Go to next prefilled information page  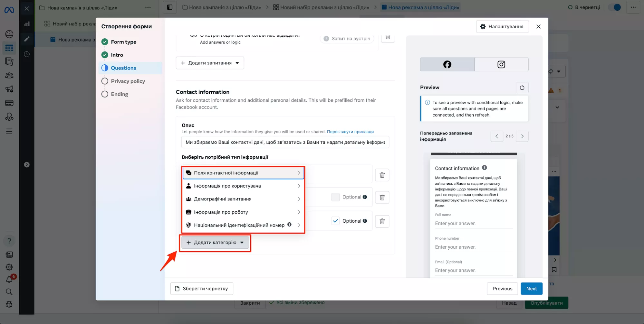point(522,136)
